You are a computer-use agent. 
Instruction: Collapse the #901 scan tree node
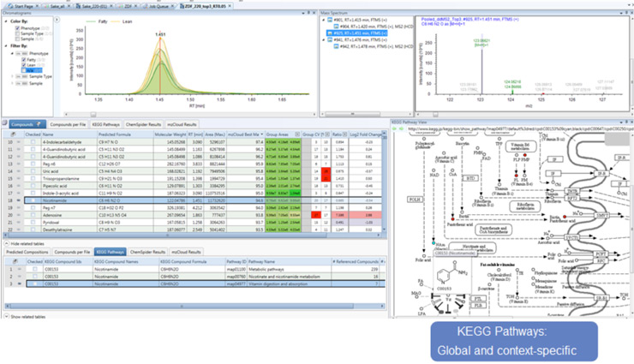tap(324, 20)
